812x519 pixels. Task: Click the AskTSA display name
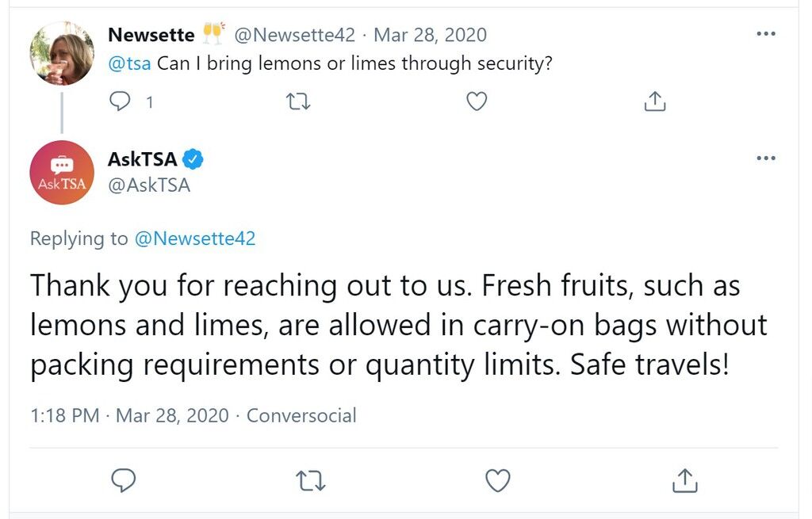(143, 158)
